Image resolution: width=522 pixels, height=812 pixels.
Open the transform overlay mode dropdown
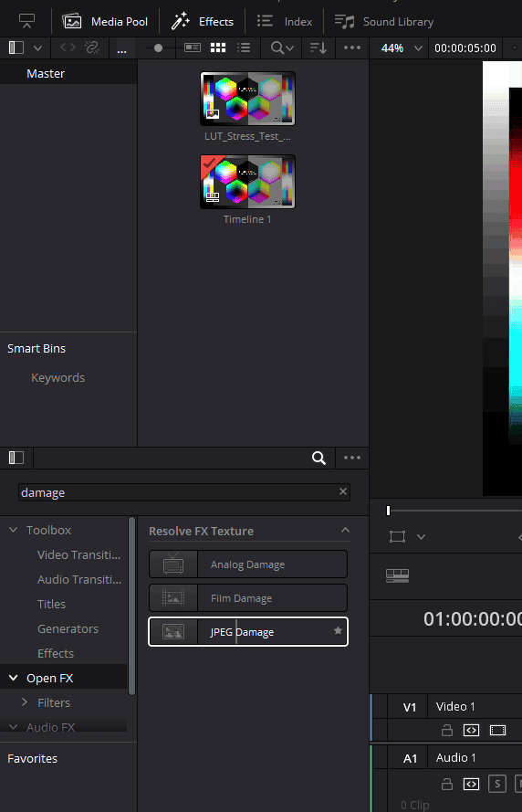pyautogui.click(x=421, y=537)
